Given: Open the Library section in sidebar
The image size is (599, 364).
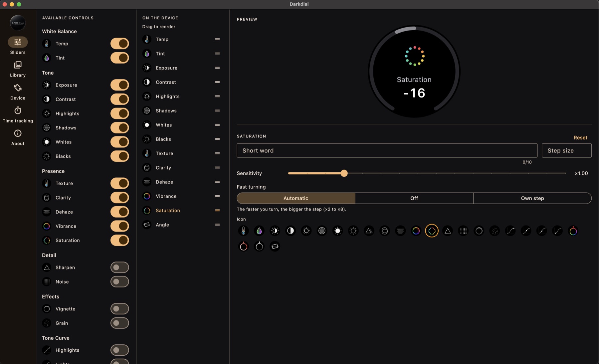Looking at the screenshot, I should tap(18, 69).
